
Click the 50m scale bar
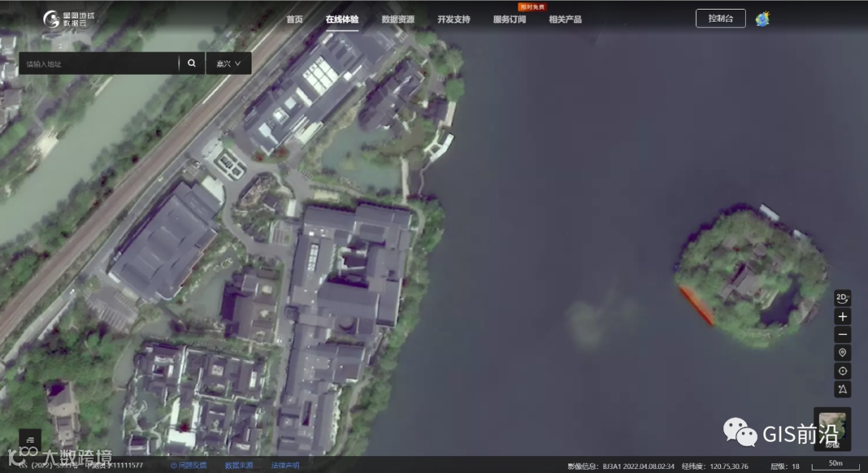click(835, 465)
